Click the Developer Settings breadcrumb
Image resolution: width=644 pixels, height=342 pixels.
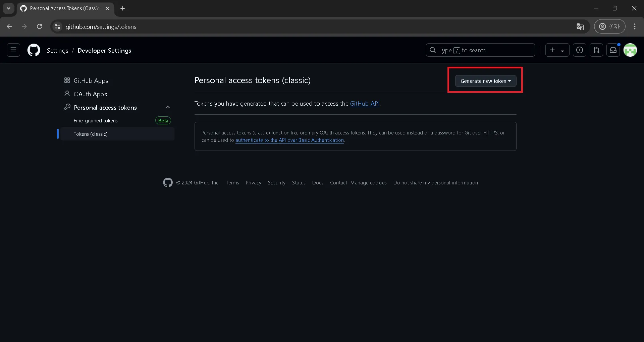coord(104,51)
